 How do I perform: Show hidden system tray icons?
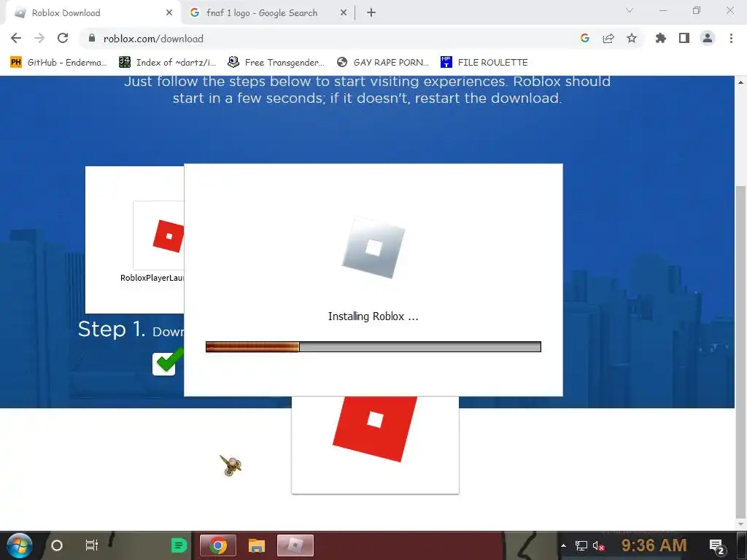[x=564, y=545]
